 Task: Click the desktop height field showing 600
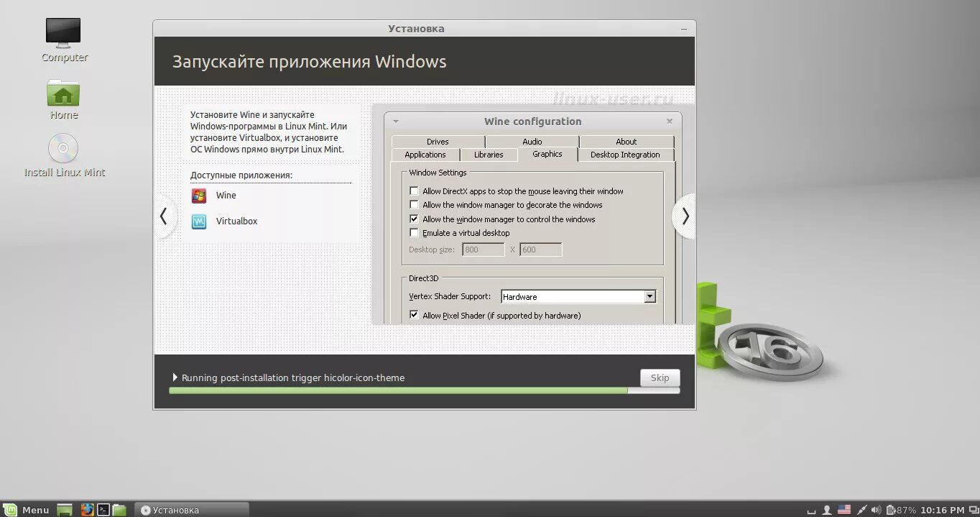(540, 250)
